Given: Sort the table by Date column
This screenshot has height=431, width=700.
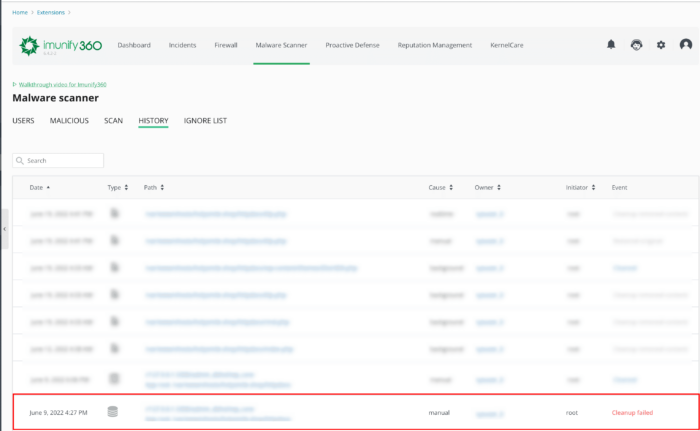Looking at the screenshot, I should click(40, 187).
